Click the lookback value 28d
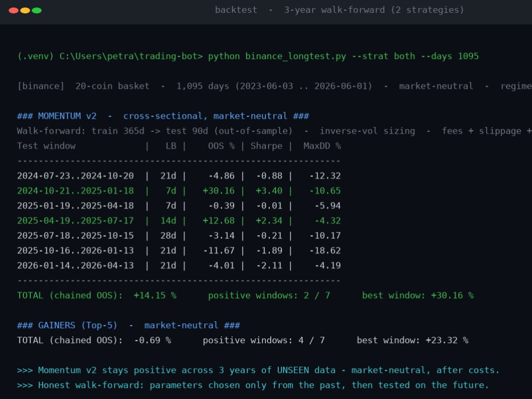The height and width of the screenshot is (399, 532). [168, 236]
